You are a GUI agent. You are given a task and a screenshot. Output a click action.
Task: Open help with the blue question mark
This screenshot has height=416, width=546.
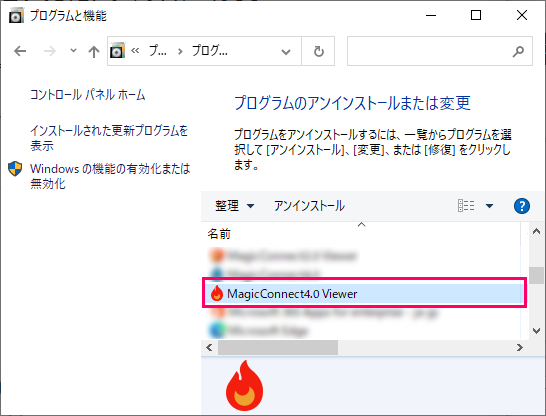point(522,206)
